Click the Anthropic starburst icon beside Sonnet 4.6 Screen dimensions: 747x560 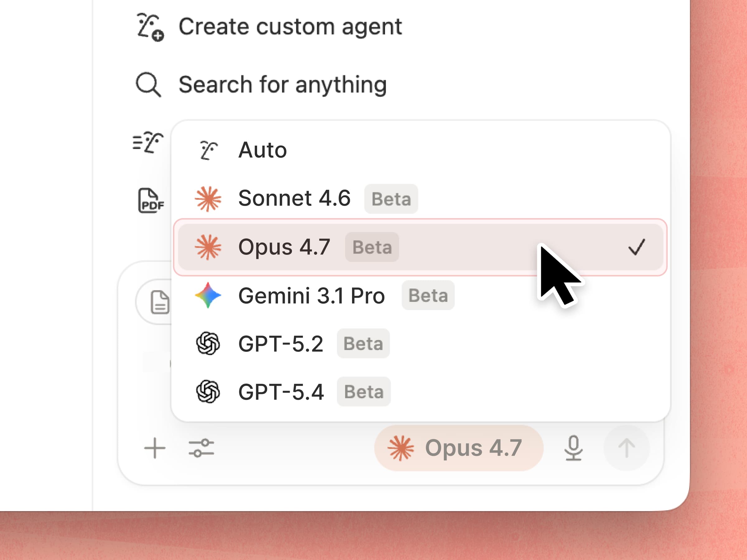pos(208,198)
